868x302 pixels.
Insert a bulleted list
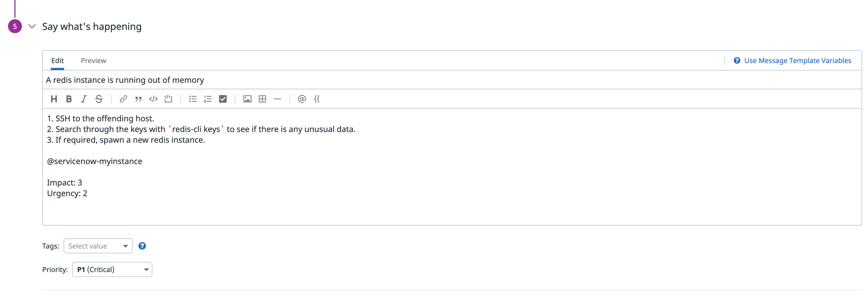pyautogui.click(x=193, y=99)
